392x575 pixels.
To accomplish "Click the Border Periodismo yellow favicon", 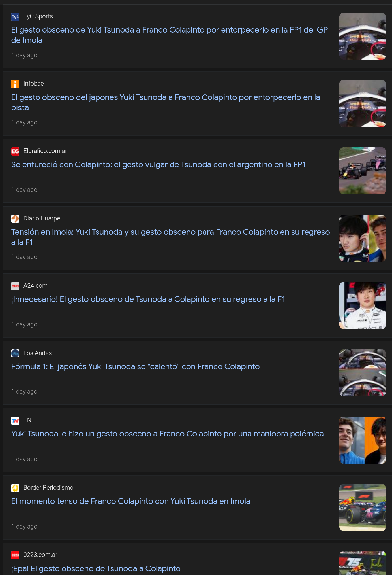I will pos(15,488).
